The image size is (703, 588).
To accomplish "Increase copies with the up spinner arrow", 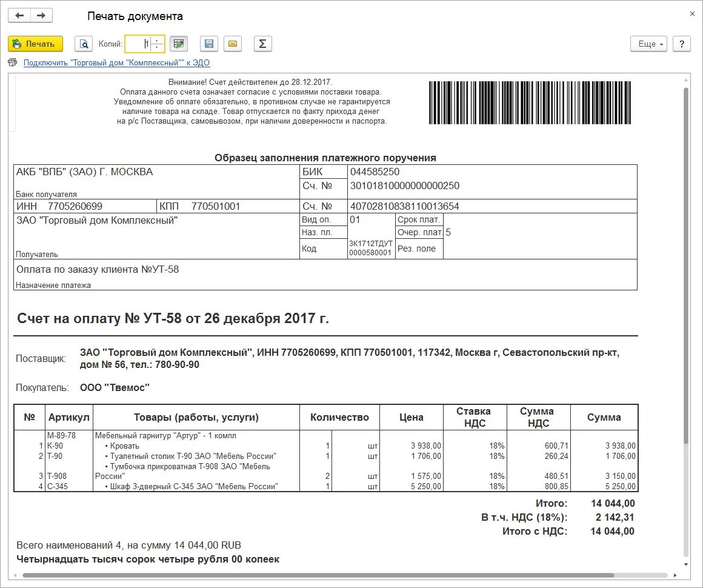I will click(x=157, y=41).
